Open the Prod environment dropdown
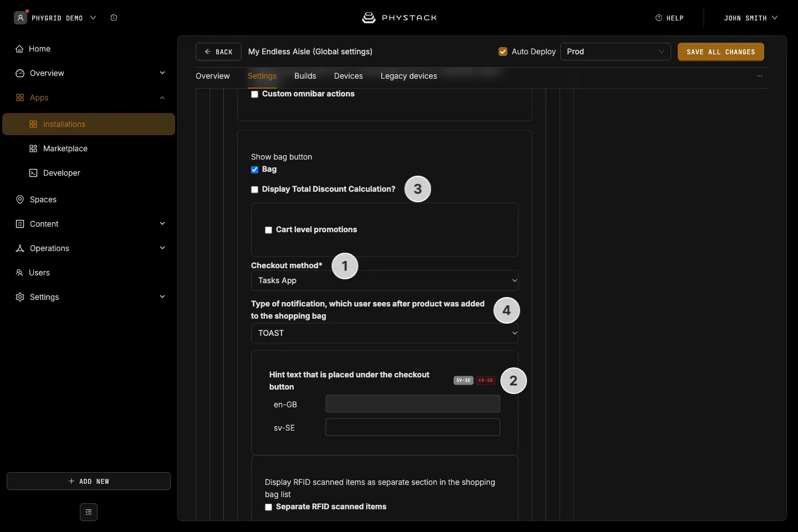Screen dimensions: 798x532 [616, 52]
